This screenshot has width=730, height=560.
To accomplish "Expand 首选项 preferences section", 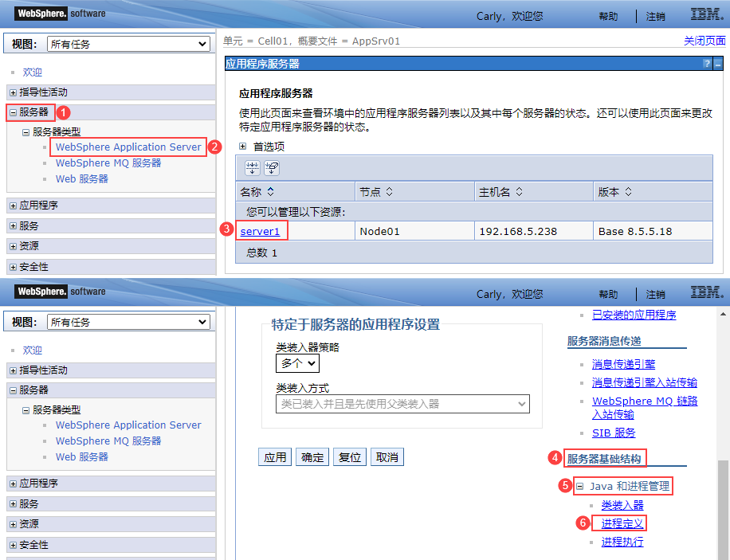I will 242,146.
